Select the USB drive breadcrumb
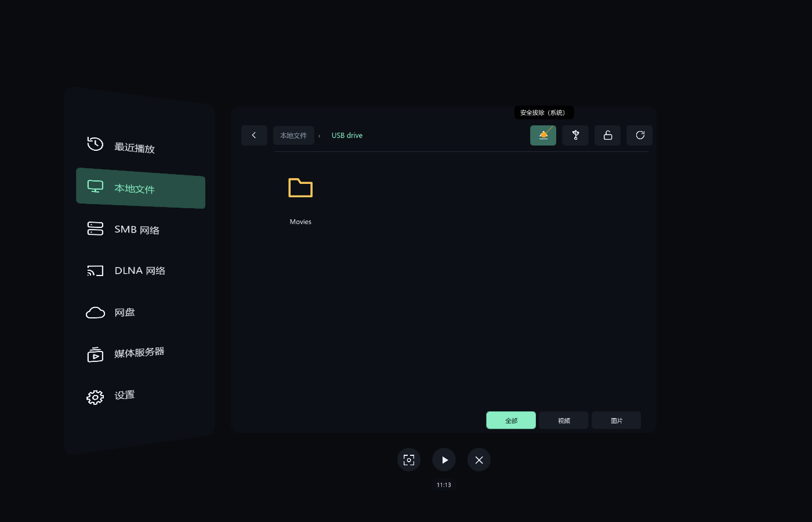 [x=347, y=135]
